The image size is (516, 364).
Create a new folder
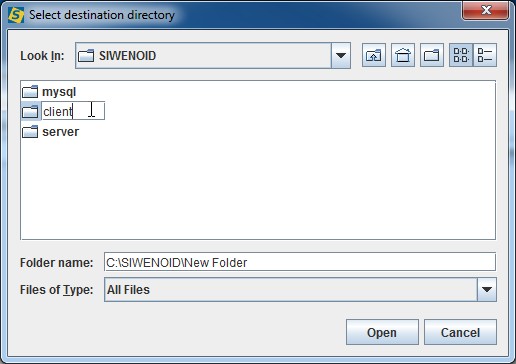click(432, 55)
